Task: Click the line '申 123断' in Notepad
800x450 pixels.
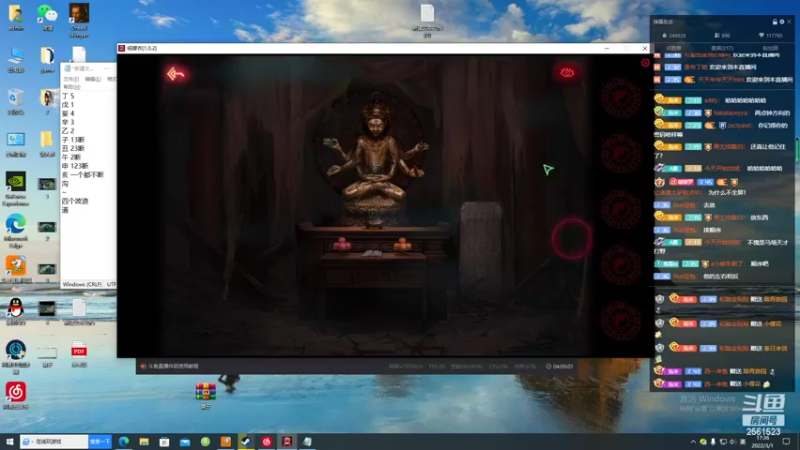Action: (x=76, y=166)
